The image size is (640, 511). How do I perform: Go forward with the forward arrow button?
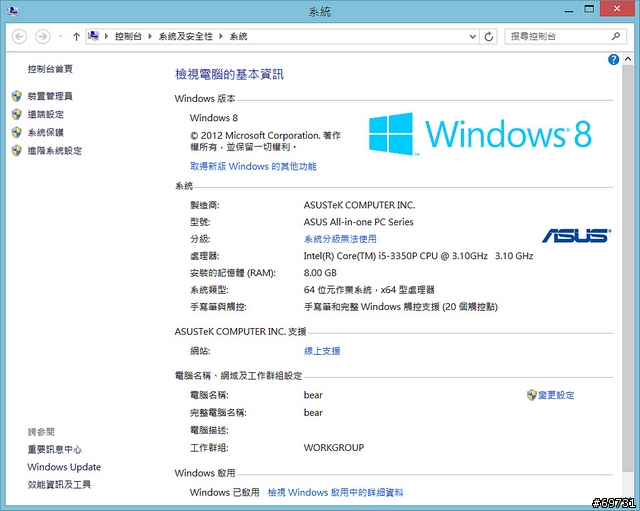(42, 37)
